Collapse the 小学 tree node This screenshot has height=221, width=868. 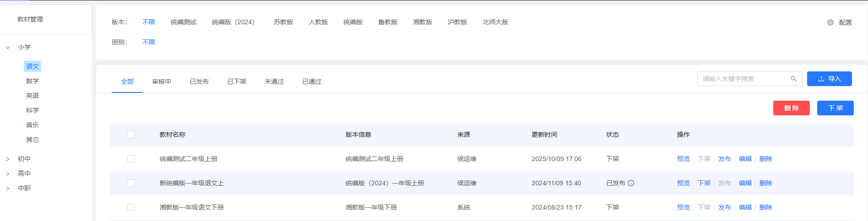pyautogui.click(x=8, y=47)
